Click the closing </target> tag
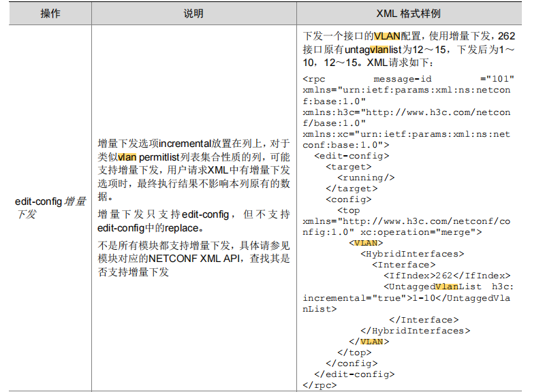545x392 pixels. coord(351,189)
